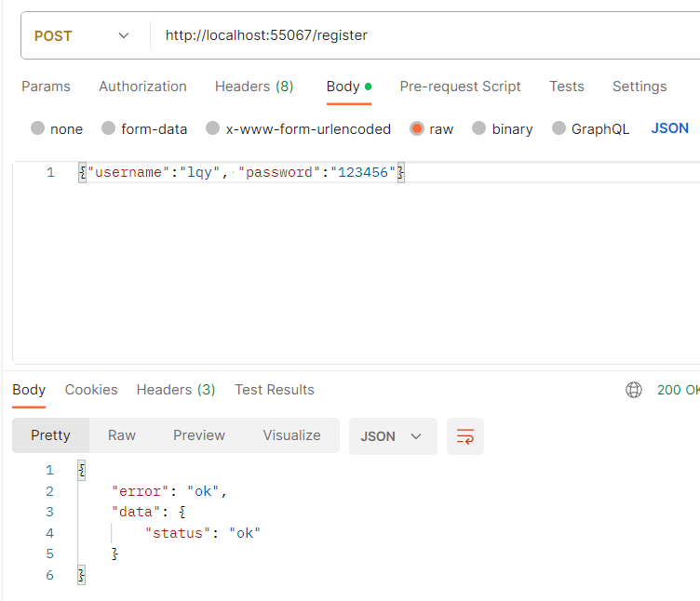This screenshot has width=700, height=601.
Task: Choose GraphQL body type option
Action: coord(559,128)
